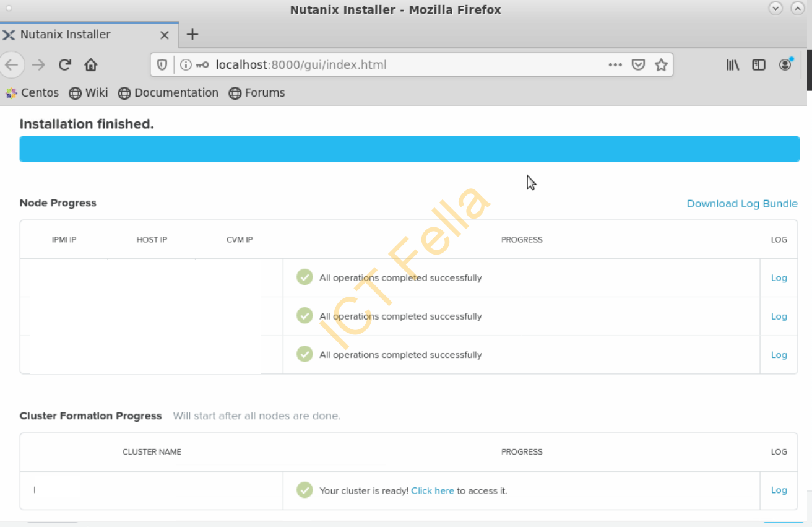Click 'Will start after all nodes are done.' text
The height and width of the screenshot is (527, 812).
[257, 416]
